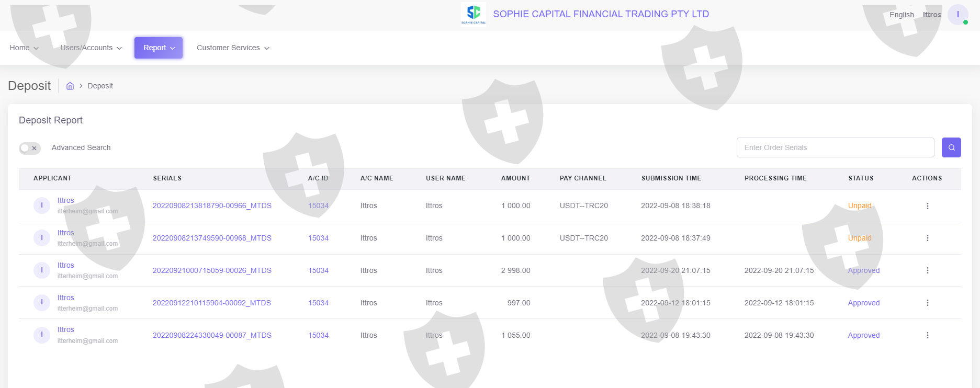Click the Deposit breadcrumb text
The height and width of the screenshot is (388, 980).
pyautogui.click(x=100, y=86)
